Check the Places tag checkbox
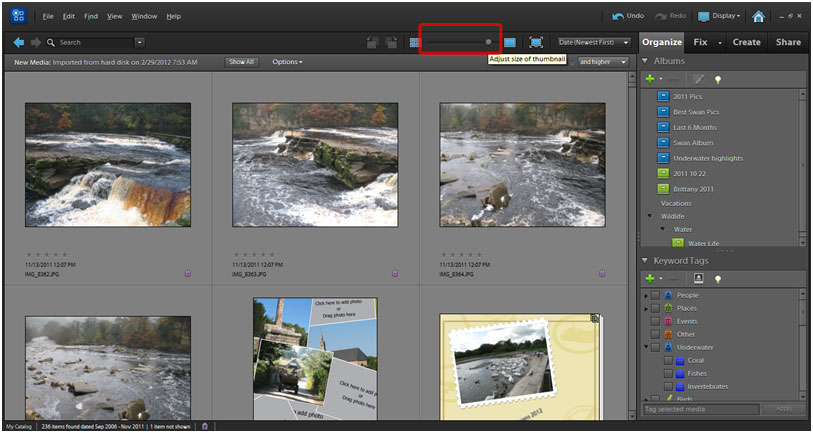813x433 pixels. pos(655,309)
